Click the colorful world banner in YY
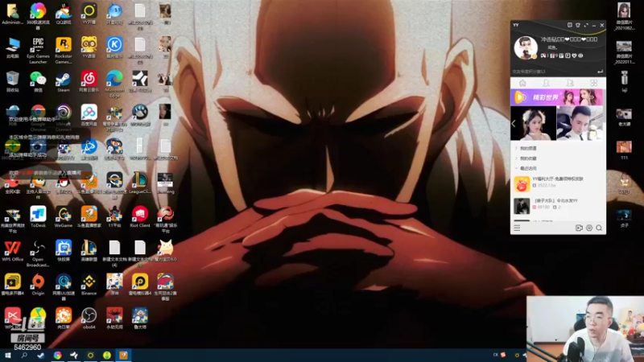 pos(557,97)
